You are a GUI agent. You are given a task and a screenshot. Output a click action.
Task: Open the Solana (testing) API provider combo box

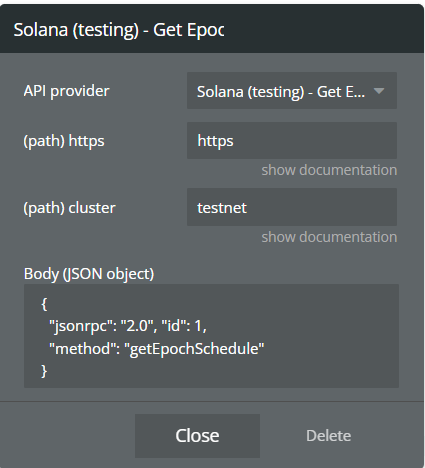coord(292,91)
